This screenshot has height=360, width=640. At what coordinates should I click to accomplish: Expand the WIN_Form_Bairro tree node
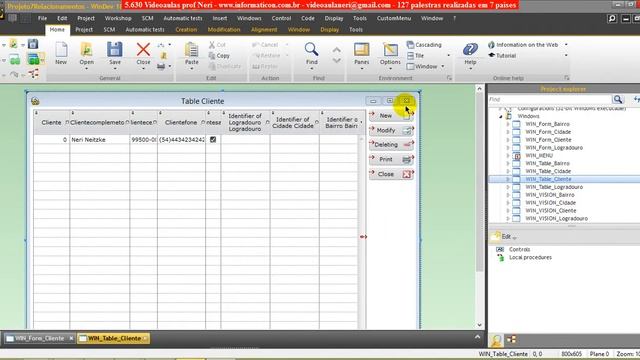pos(508,124)
